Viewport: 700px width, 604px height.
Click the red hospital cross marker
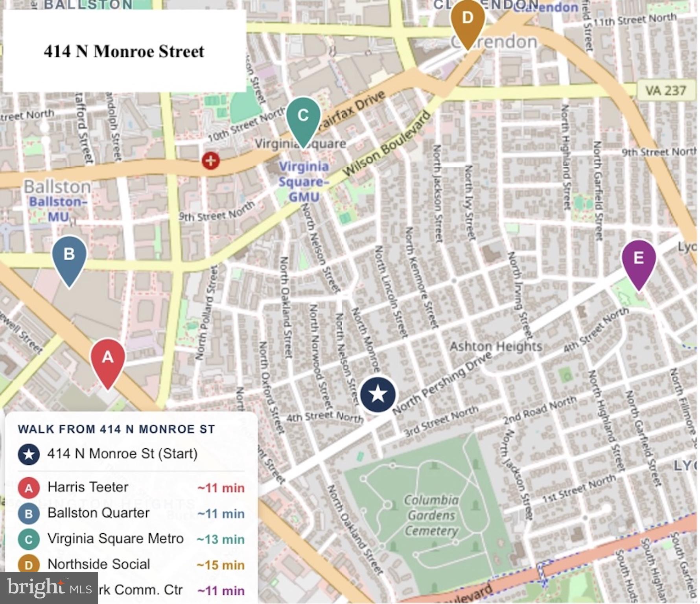tap(211, 160)
